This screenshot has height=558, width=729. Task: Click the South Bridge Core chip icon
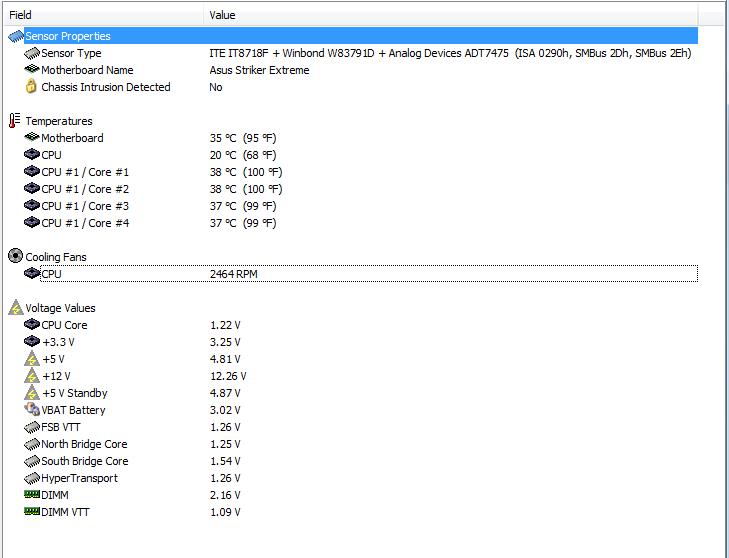pyautogui.click(x=32, y=461)
